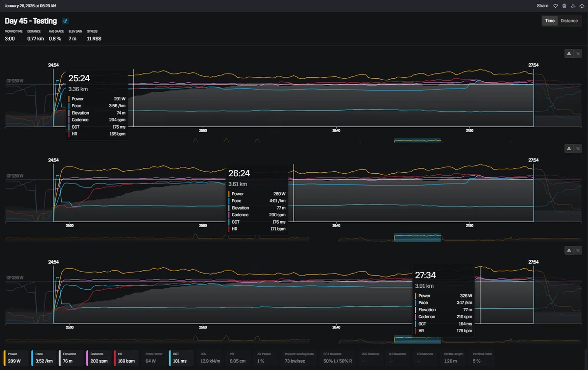The image size is (588, 370).
Task: Click the 27:34 tooltip time on bottom chart
Action: coord(425,275)
